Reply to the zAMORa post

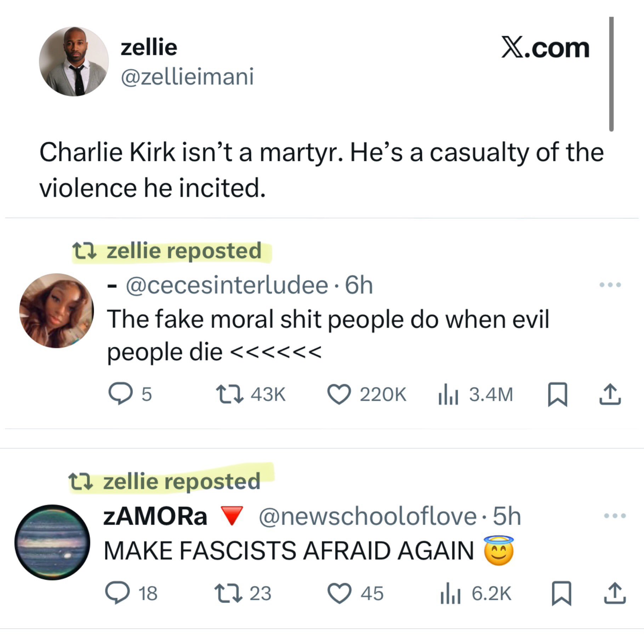pos(118,593)
